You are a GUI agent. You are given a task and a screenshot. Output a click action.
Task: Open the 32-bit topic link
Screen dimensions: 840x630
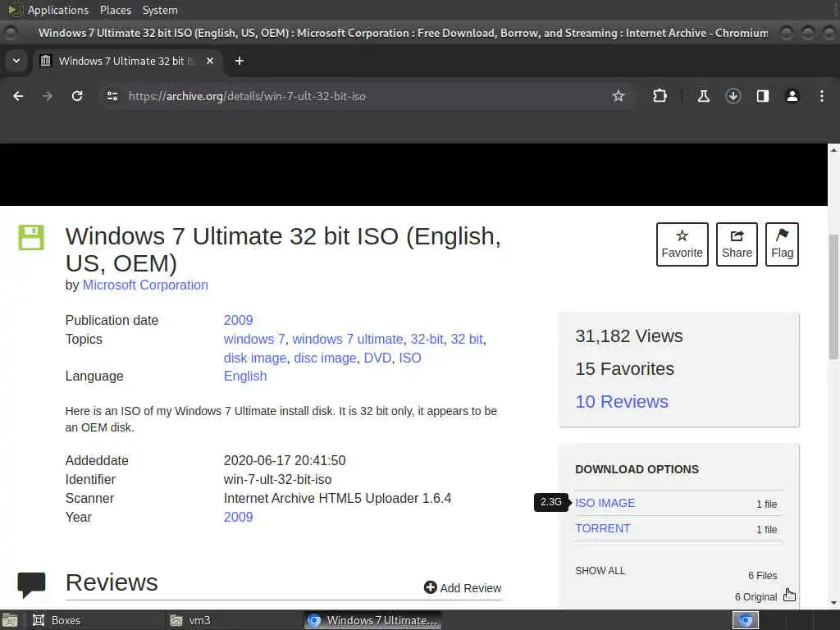pyautogui.click(x=427, y=339)
